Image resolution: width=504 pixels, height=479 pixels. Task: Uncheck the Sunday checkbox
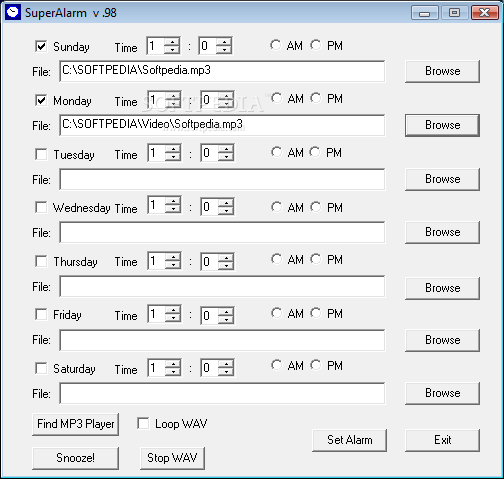point(41,46)
